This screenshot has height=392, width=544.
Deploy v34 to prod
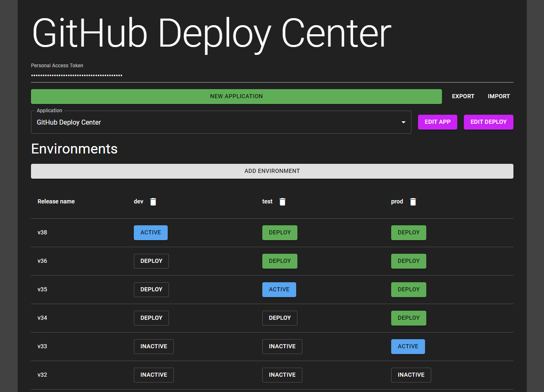[409, 318]
